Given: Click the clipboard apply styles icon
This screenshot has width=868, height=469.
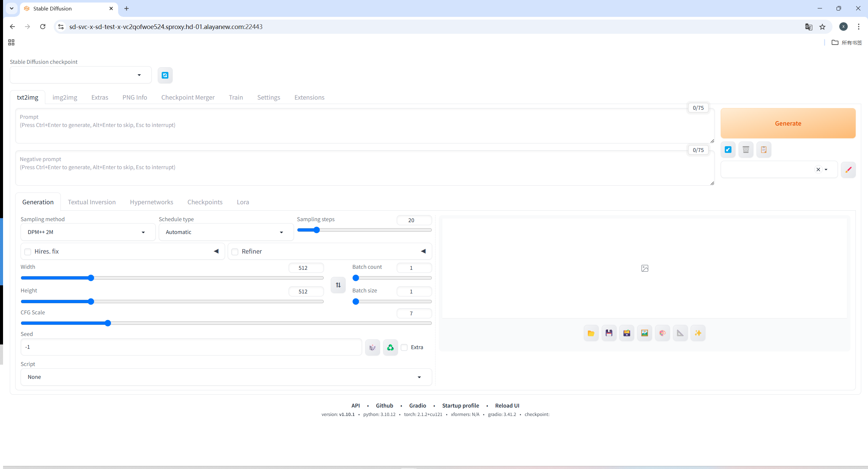Looking at the screenshot, I should [764, 150].
